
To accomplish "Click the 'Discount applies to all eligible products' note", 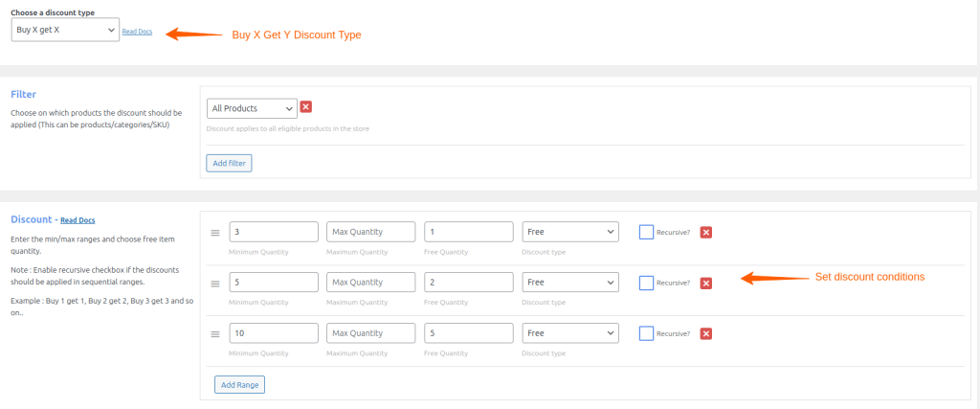I will click(x=287, y=128).
